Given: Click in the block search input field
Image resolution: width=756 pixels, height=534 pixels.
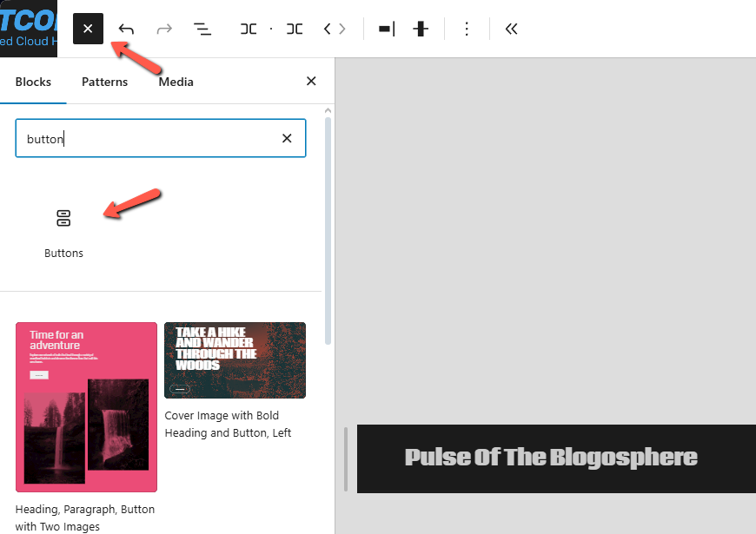Looking at the screenshot, I should tap(148, 139).
